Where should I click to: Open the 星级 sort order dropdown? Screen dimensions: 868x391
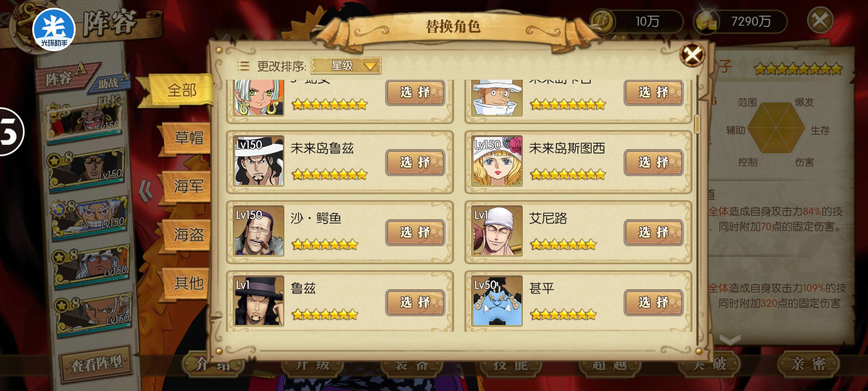coord(346,65)
